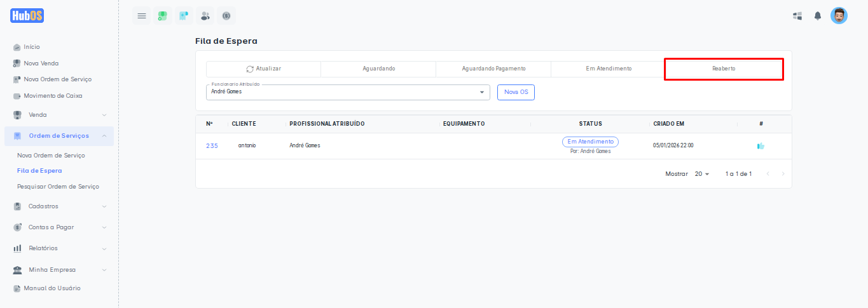The image size is (868, 308).
Task: Open the customers people icon shortcut
Action: (x=205, y=16)
